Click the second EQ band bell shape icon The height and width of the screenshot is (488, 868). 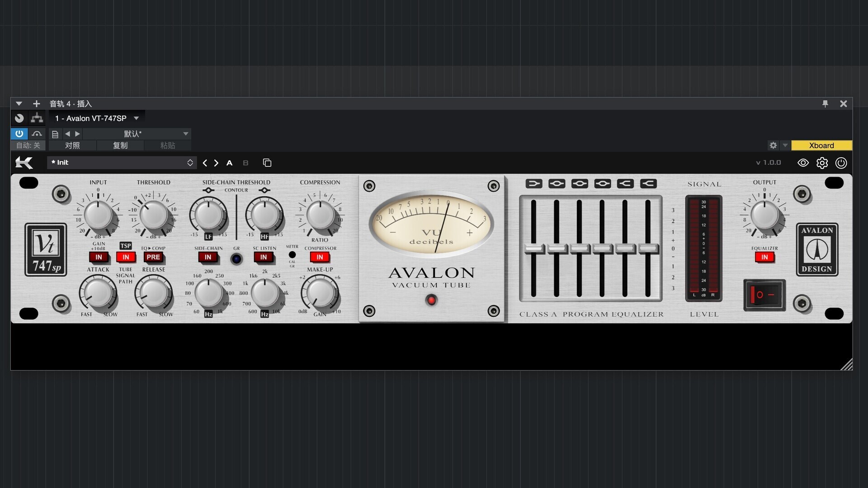[x=557, y=183]
